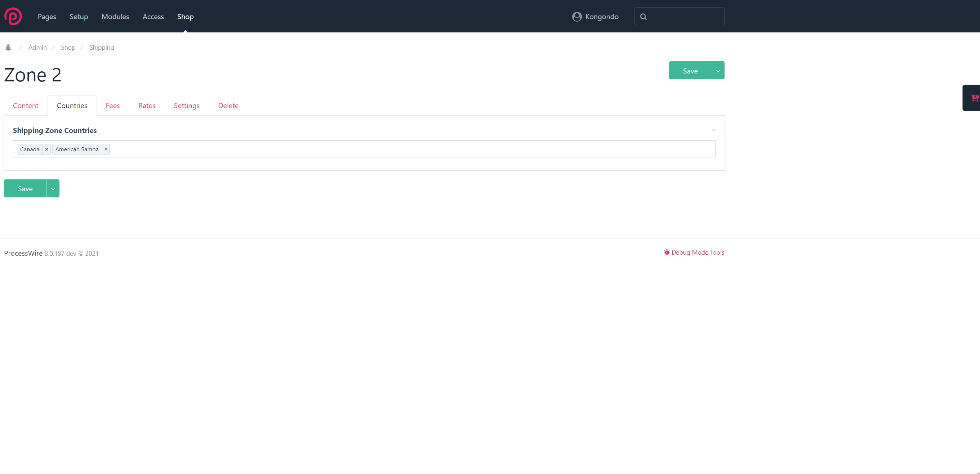Open the Delete tab
This screenshot has width=980, height=474.
pyautogui.click(x=228, y=106)
